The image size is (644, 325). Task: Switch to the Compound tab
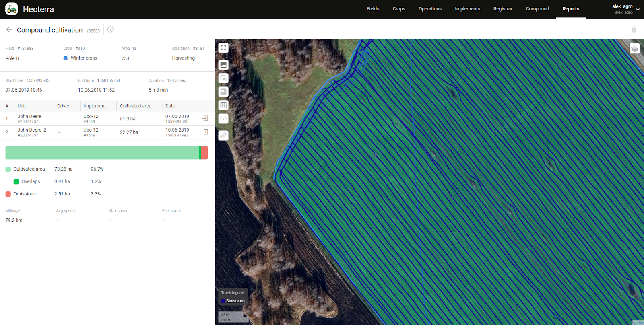(537, 9)
